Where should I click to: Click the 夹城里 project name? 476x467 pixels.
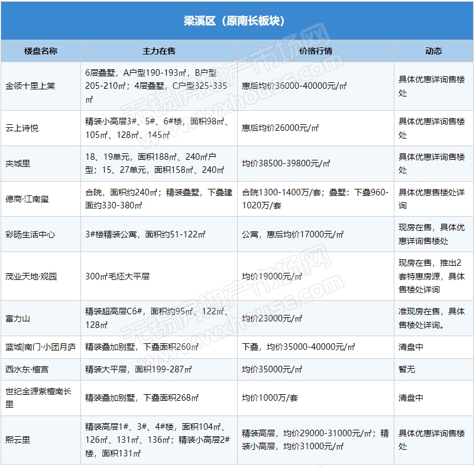[x=18, y=163]
